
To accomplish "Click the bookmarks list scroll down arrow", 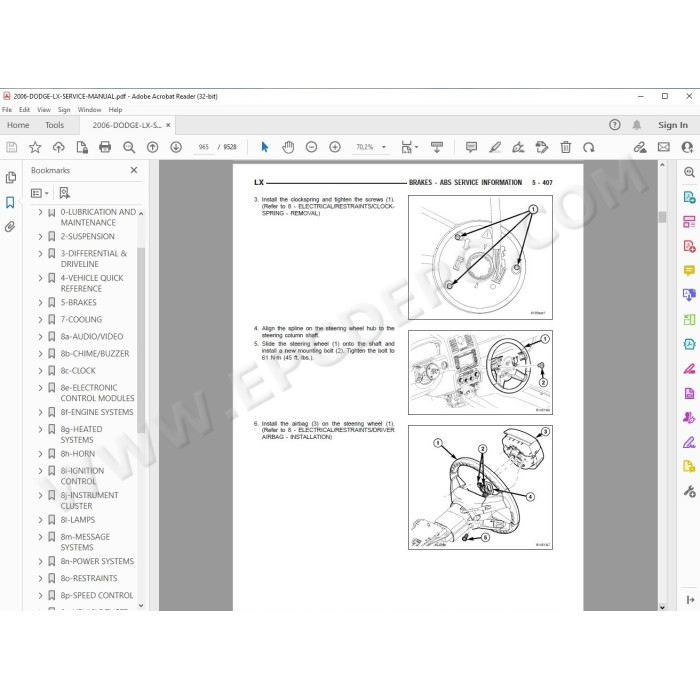I will point(141,606).
